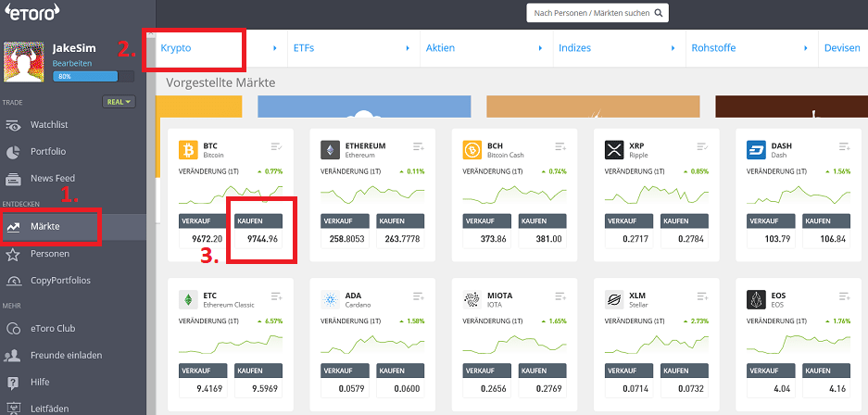Click the Personen star icon
The height and width of the screenshot is (415, 868).
[x=13, y=255]
